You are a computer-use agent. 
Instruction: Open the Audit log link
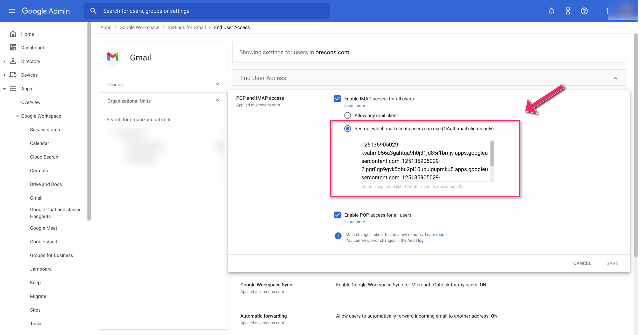(415, 240)
